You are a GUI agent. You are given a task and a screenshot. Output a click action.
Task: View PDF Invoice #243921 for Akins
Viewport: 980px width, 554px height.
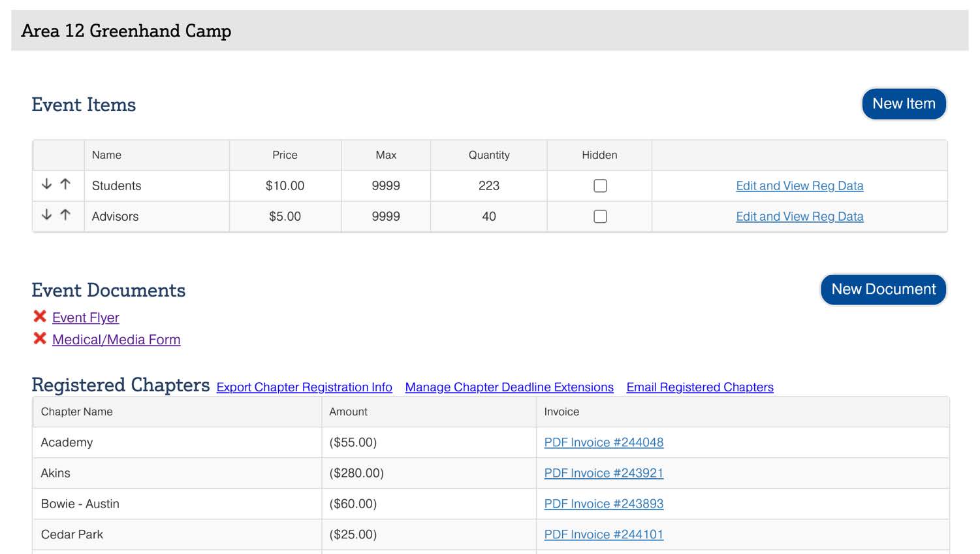coord(603,474)
